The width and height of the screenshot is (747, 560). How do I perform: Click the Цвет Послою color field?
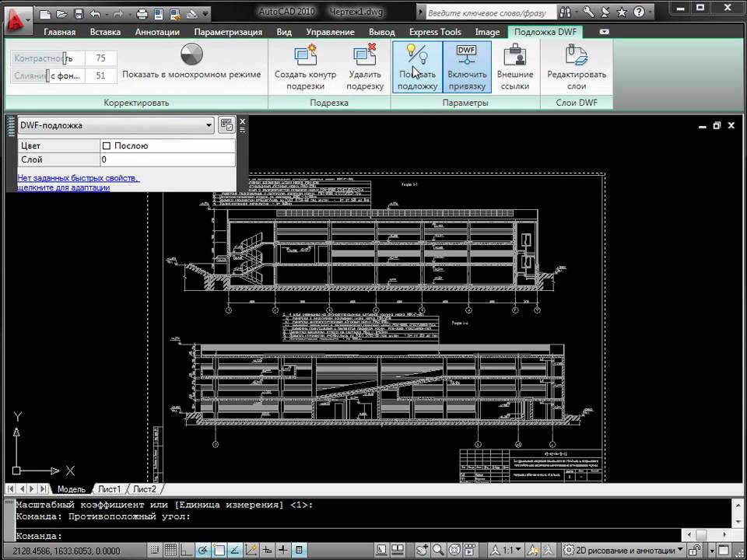[x=168, y=145]
